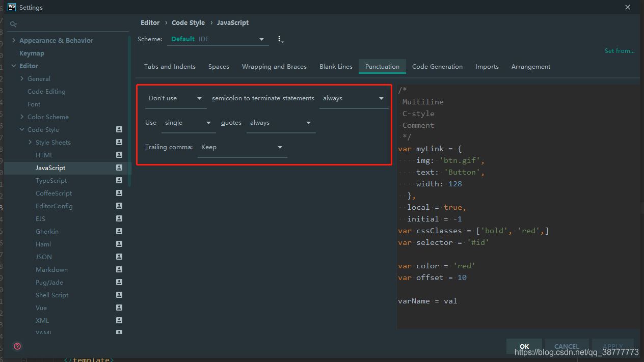Open the Blank Lines tab
The image size is (644, 362).
click(336, 67)
